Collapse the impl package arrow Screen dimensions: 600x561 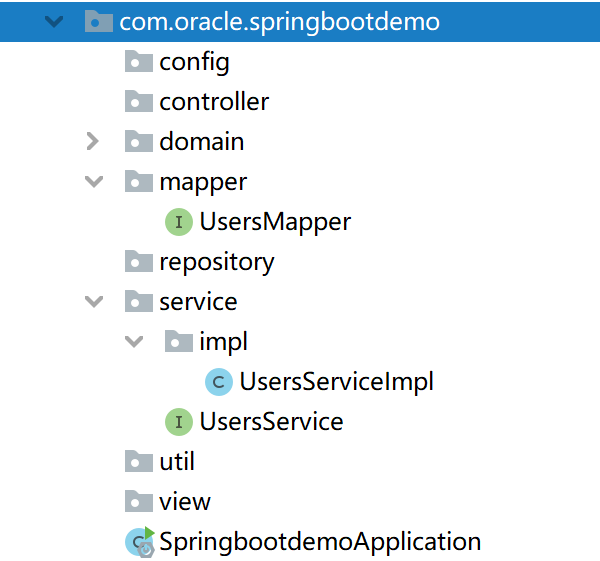pyautogui.click(x=133, y=342)
